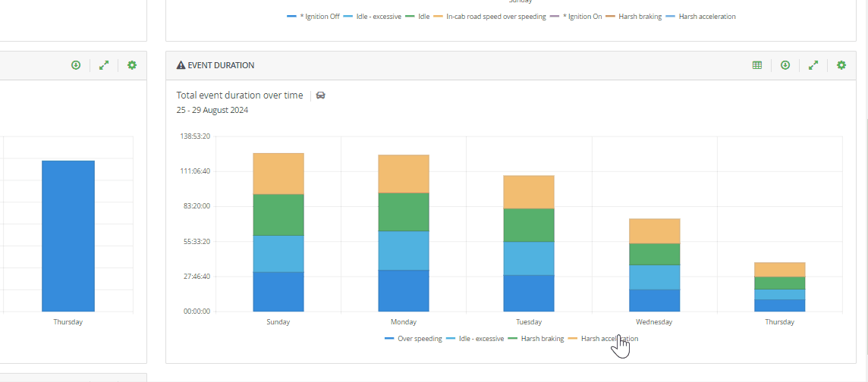Select Thursday's green Harsh braking segment
The image size is (868, 382).
[779, 283]
